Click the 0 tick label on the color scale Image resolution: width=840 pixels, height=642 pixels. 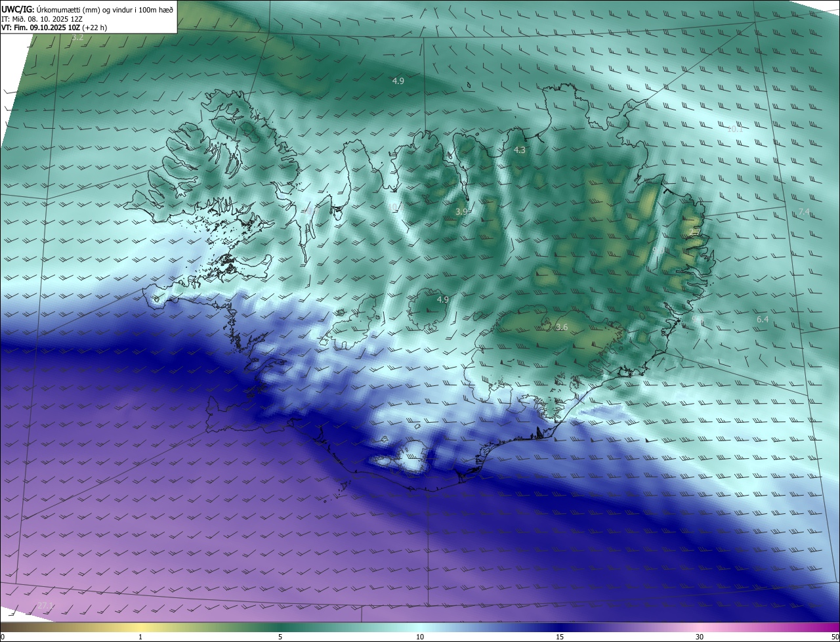[x=3, y=637]
